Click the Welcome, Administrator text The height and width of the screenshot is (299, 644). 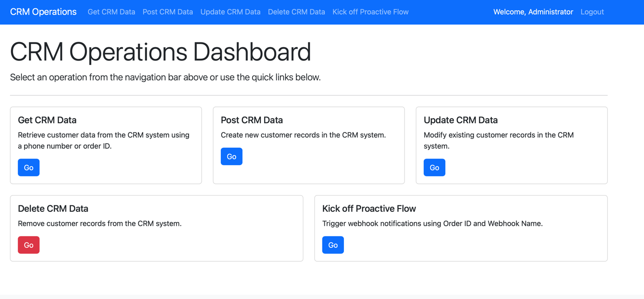[x=533, y=12]
